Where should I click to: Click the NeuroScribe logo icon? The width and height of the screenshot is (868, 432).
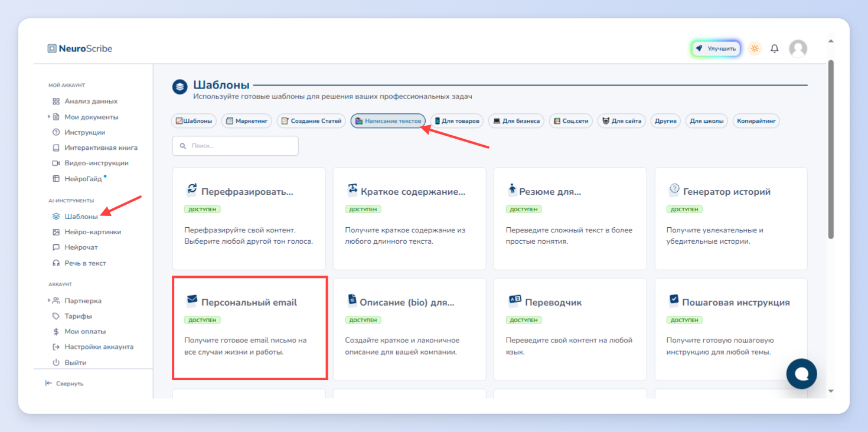pos(52,48)
